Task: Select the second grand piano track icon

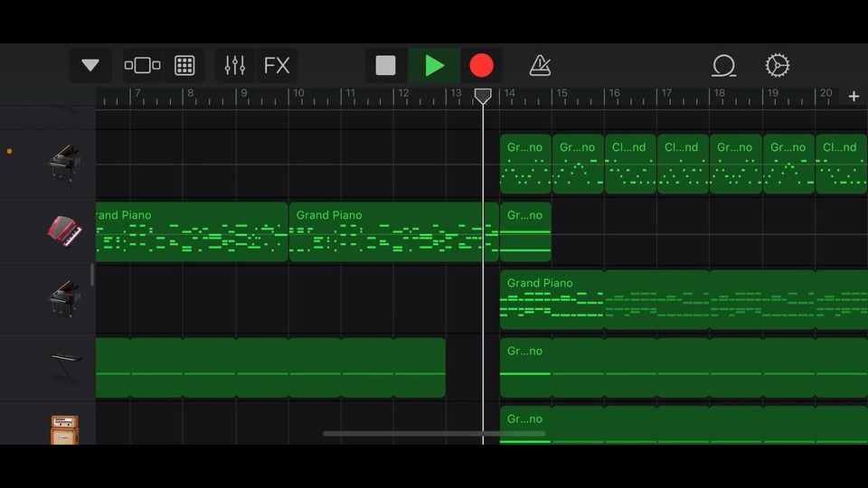Action: [x=65, y=298]
